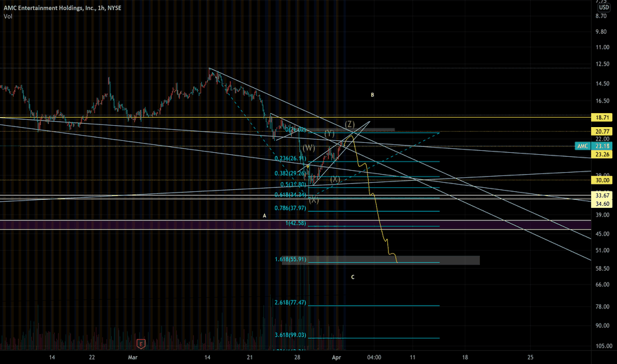617x364 pixels.
Task: Select the wave label A
Action: point(264,216)
